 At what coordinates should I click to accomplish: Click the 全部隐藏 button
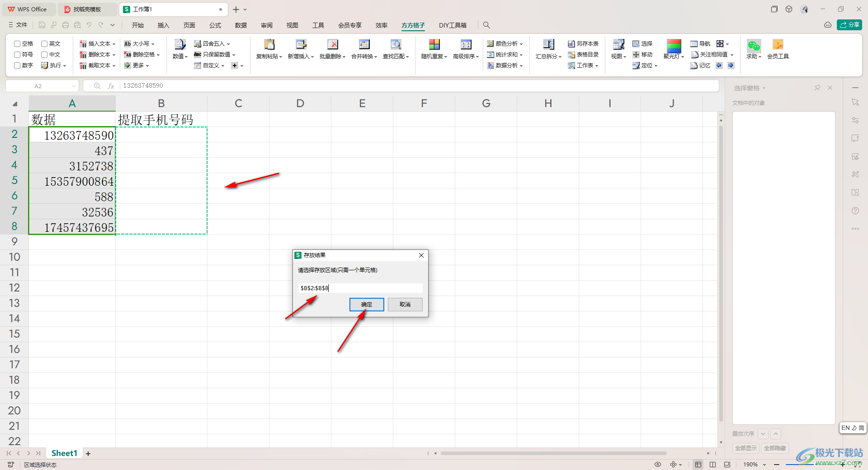click(x=775, y=448)
